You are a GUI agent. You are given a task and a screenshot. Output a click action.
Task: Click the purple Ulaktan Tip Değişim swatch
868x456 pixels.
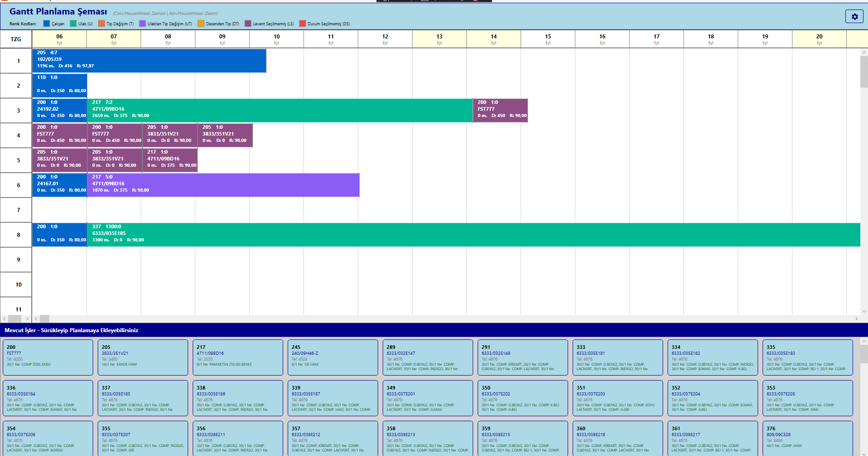pyautogui.click(x=142, y=24)
